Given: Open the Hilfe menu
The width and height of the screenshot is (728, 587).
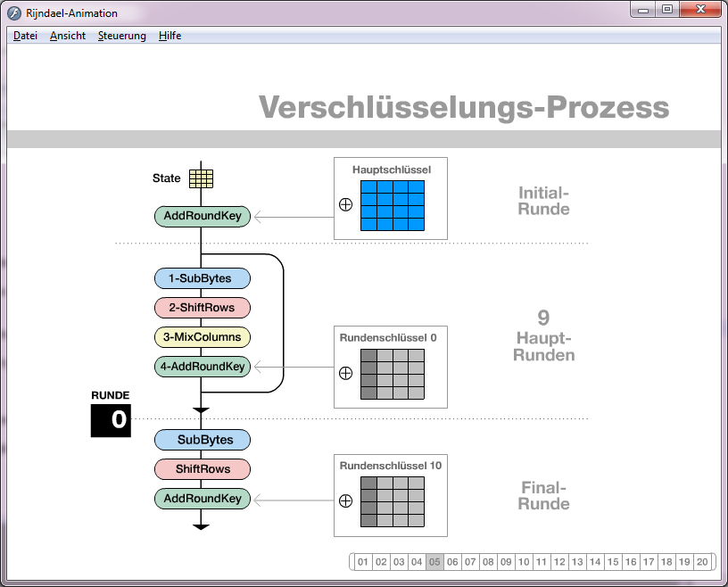Looking at the screenshot, I should click(170, 36).
